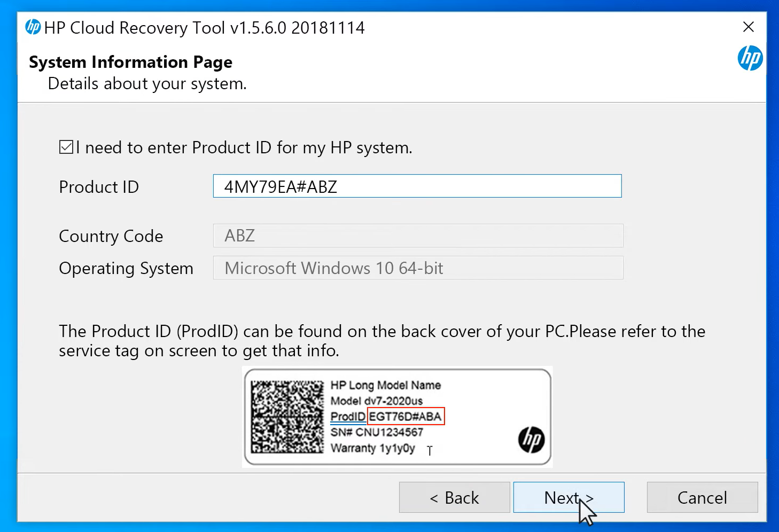Viewport: 779px width, 532px height.
Task: Go back with the Back button
Action: pyautogui.click(x=455, y=497)
